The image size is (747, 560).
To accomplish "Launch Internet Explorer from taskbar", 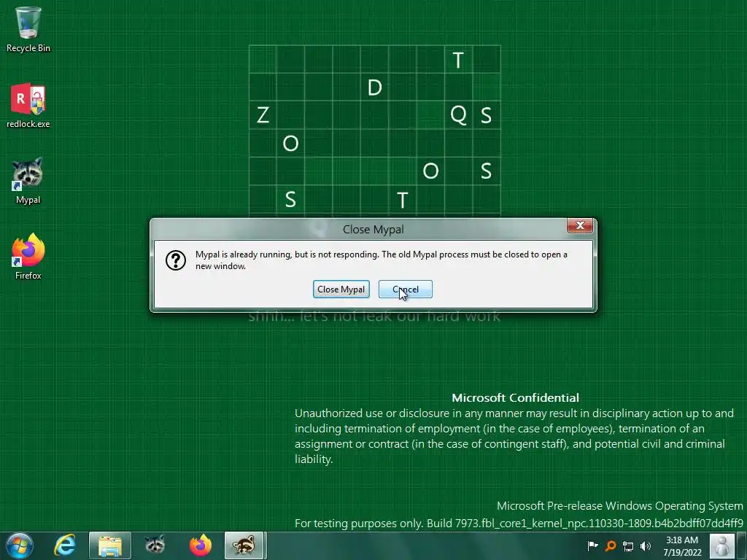I will pyautogui.click(x=65, y=545).
